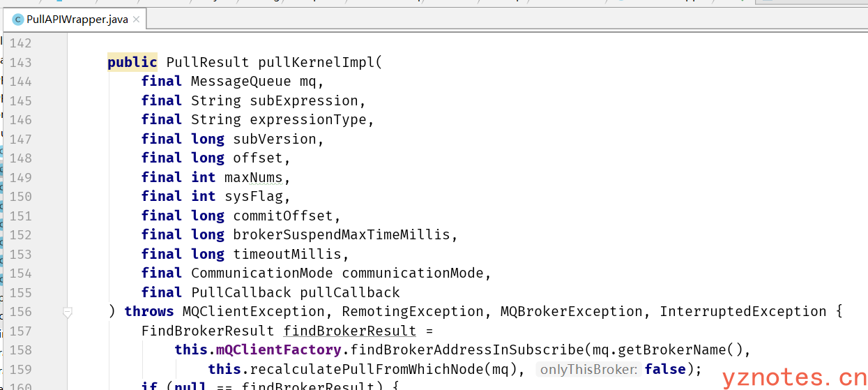Screen dimensions: 868x390
Task: Close the PullAPIWrapper.java editor tab
Action: coord(137,20)
